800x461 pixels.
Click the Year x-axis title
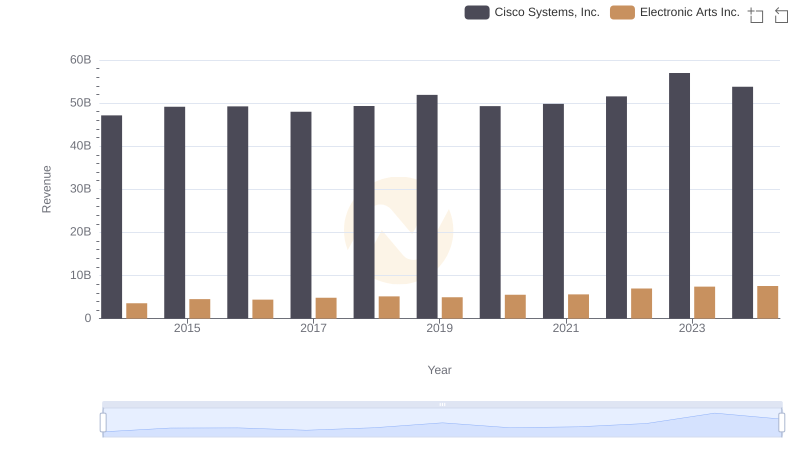tap(440, 370)
